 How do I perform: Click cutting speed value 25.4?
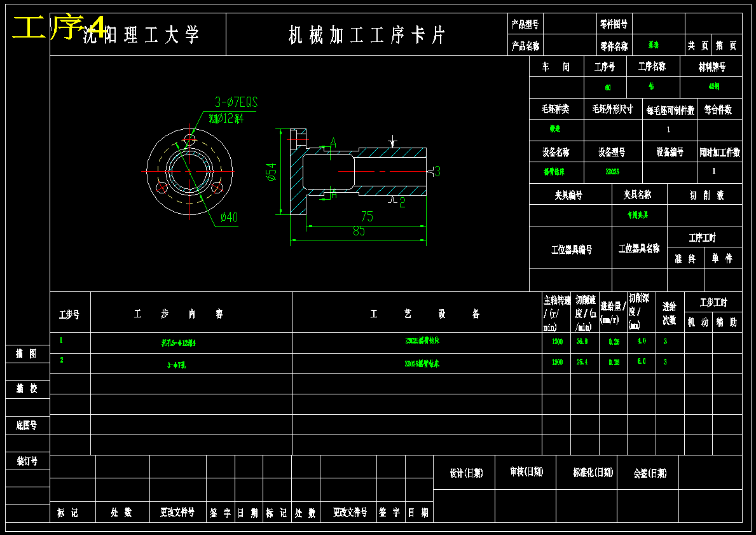coord(582,362)
